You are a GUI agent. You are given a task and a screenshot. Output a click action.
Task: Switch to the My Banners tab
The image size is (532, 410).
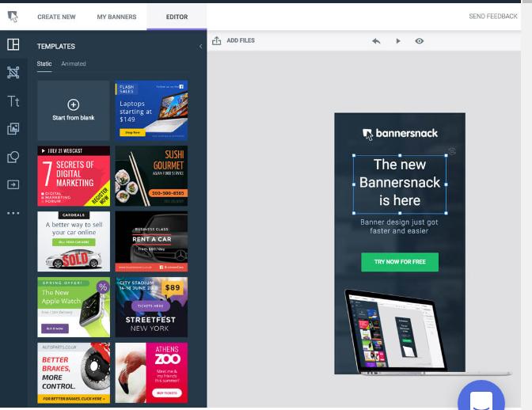coord(116,17)
